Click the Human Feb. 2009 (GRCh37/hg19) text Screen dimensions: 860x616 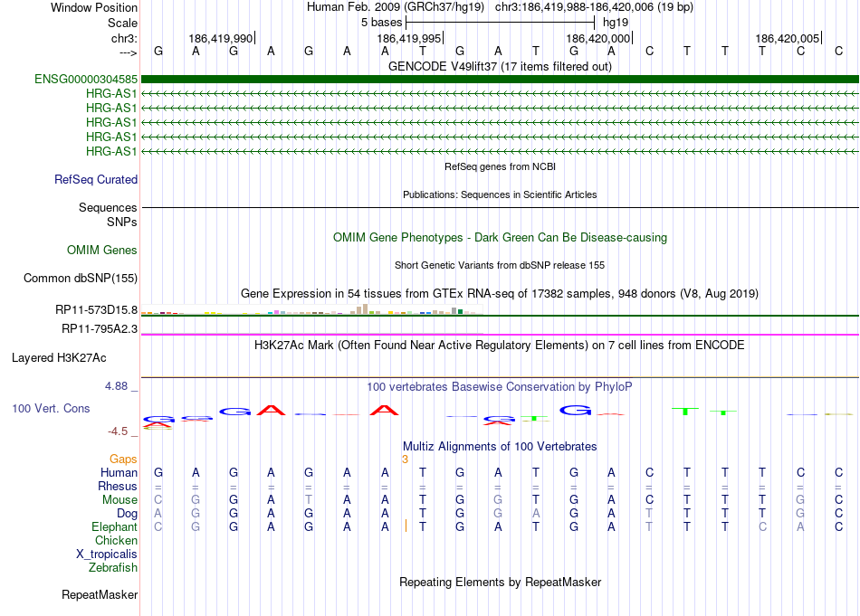pyautogui.click(x=396, y=7)
